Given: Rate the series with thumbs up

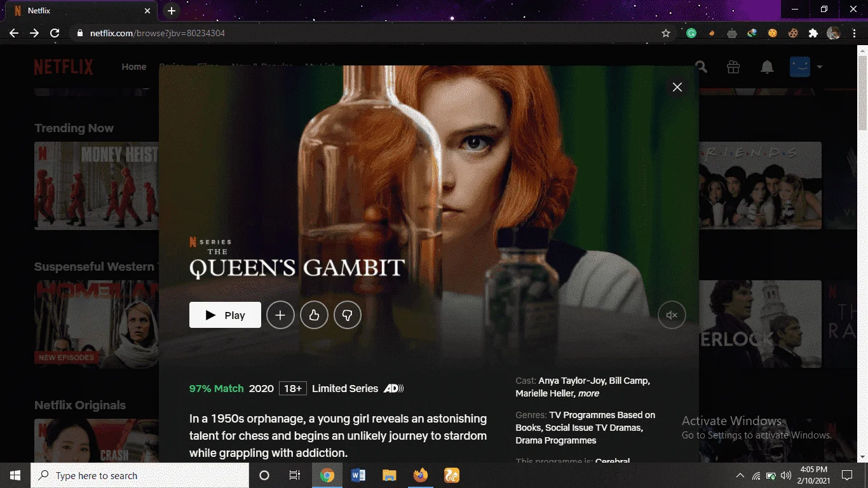Looking at the screenshot, I should (x=314, y=315).
